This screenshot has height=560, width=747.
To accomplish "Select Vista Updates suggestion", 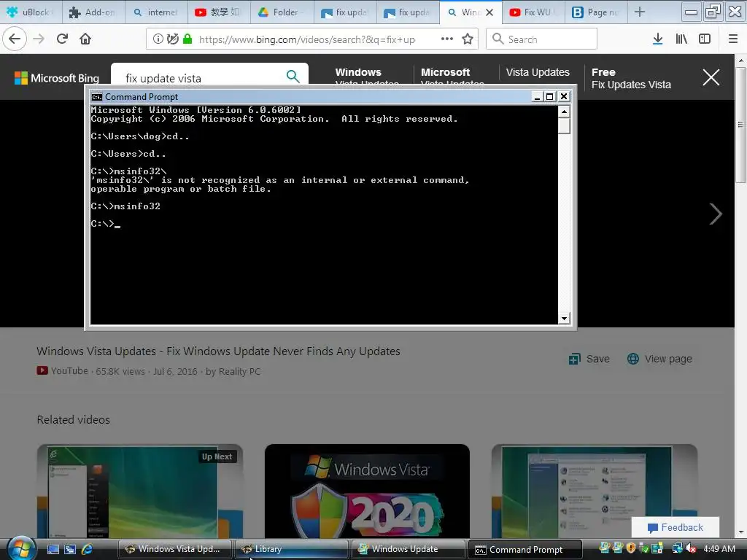I will (x=538, y=72).
